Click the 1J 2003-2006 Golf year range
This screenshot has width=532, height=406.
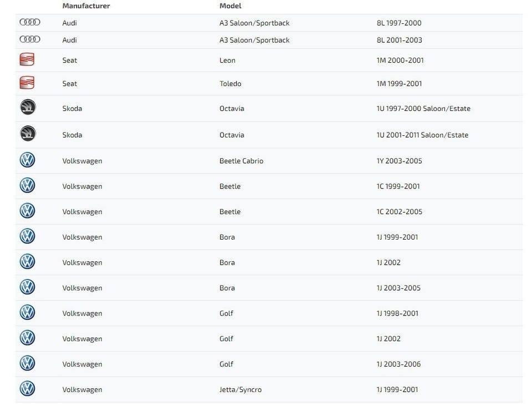(398, 364)
